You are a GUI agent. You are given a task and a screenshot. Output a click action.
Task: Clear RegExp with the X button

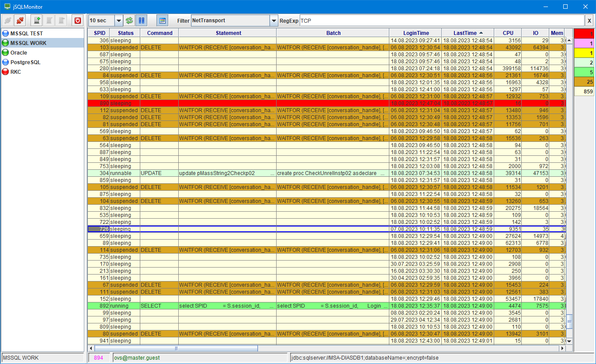click(x=589, y=21)
